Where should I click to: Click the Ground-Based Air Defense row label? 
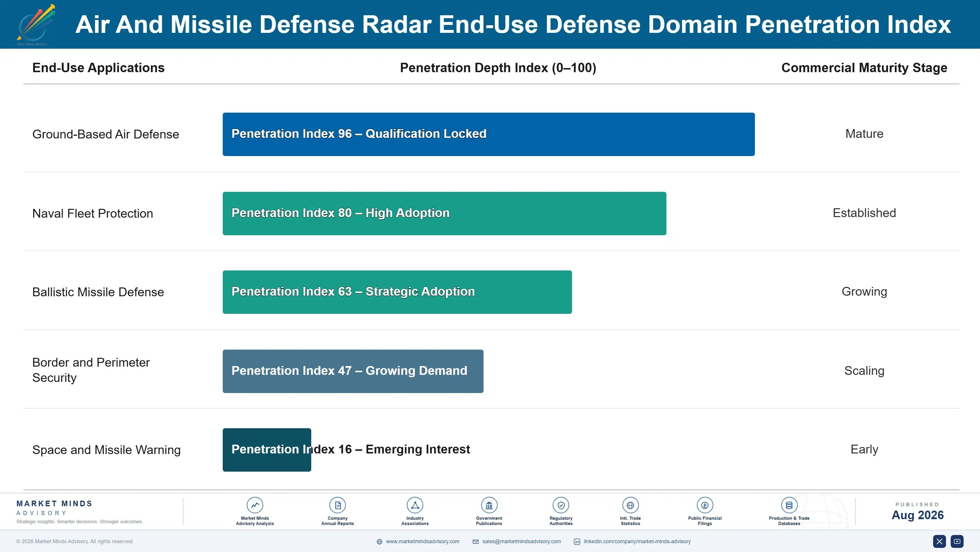(x=106, y=134)
